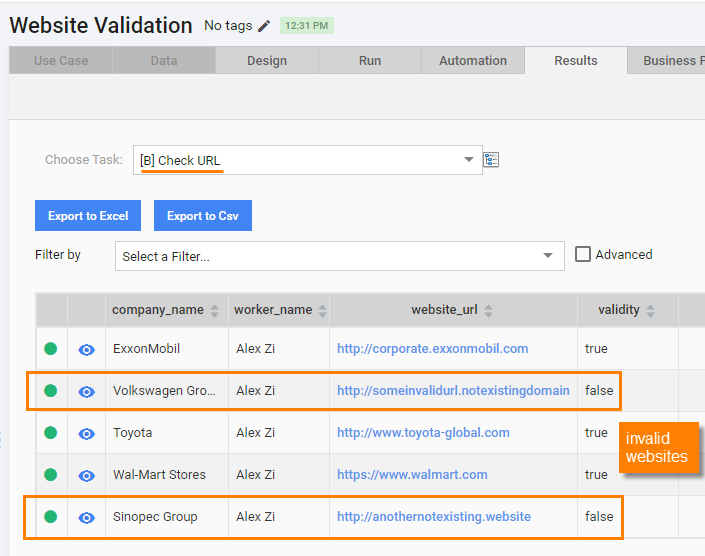Open www.toyota-global.com link
The image size is (705, 556).
coord(423,432)
